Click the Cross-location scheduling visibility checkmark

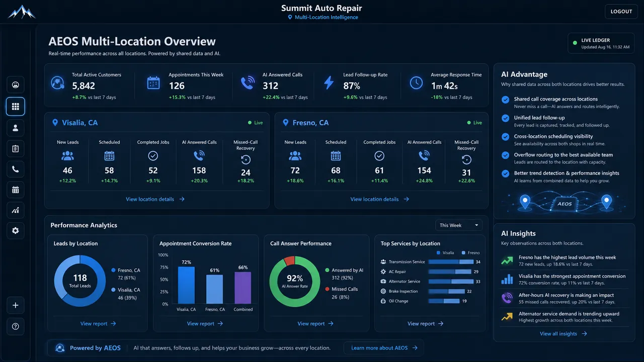point(505,137)
